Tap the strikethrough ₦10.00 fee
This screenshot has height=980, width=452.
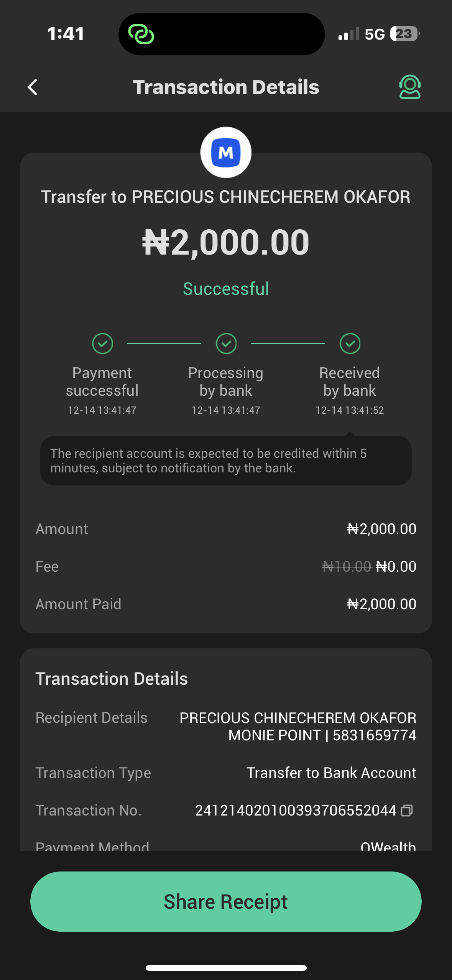[347, 566]
